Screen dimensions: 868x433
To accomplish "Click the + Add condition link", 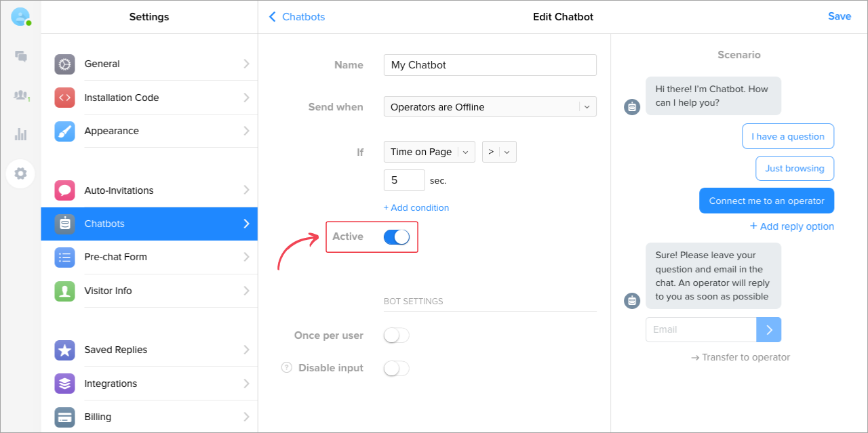I will tap(416, 208).
